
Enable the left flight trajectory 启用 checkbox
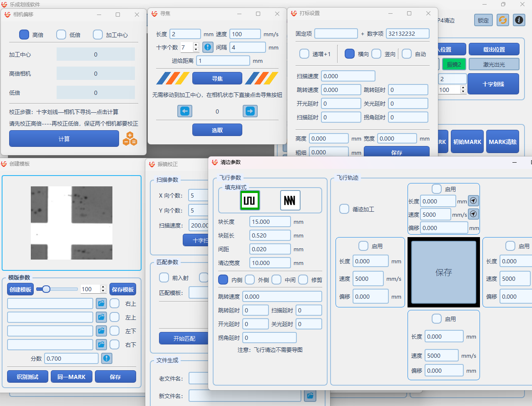[x=363, y=246]
